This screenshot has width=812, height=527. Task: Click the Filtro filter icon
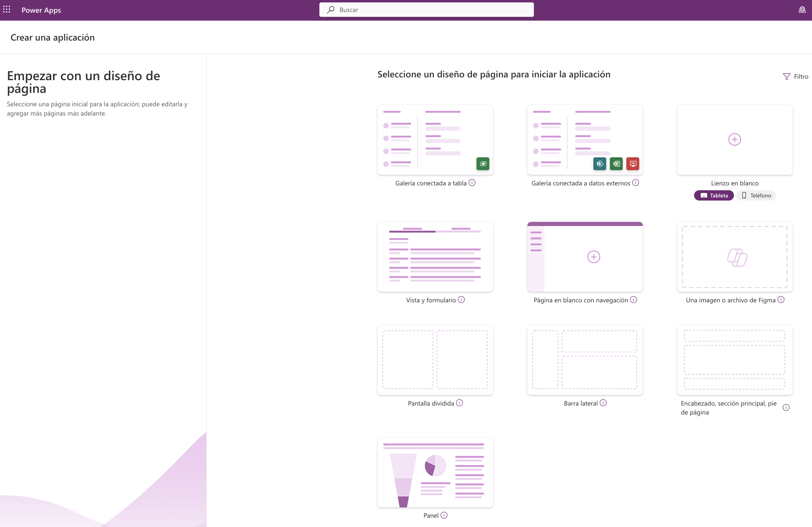click(787, 76)
